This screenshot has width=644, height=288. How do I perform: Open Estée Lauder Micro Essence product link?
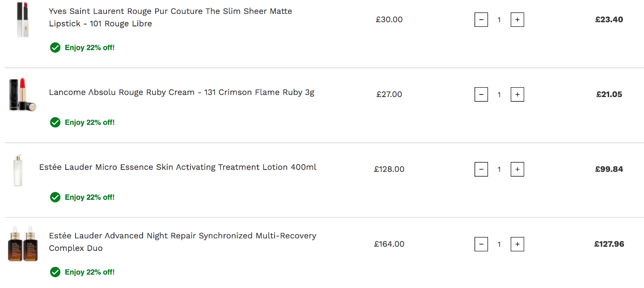[x=178, y=167]
